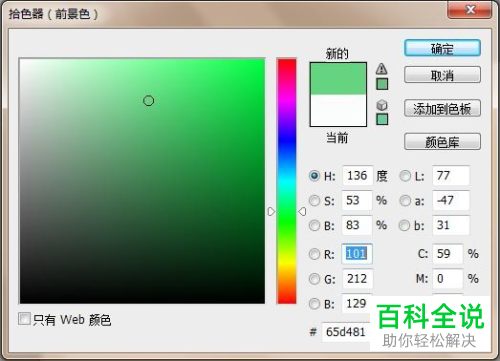The image size is (500, 361).
Task: Click the blue field showing 129
Action: pos(357,303)
